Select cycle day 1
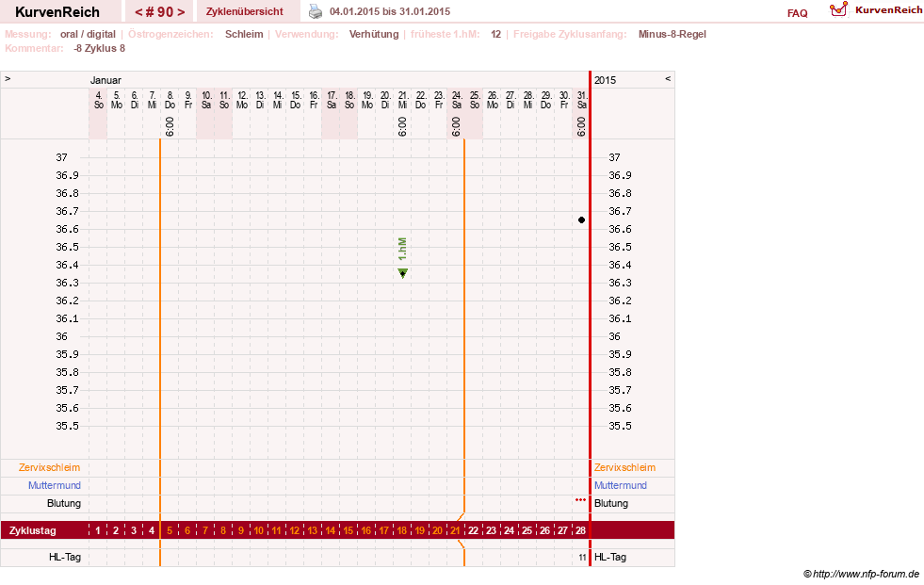Viewport: 924px width, 585px height. [98, 530]
